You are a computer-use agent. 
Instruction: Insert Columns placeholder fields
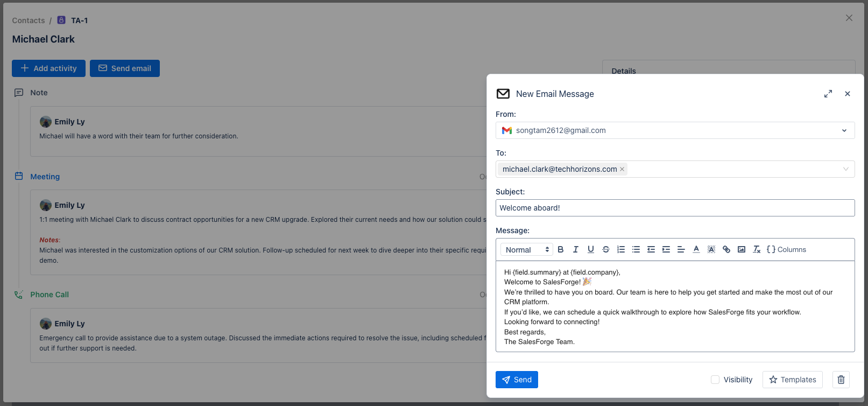[786, 249]
